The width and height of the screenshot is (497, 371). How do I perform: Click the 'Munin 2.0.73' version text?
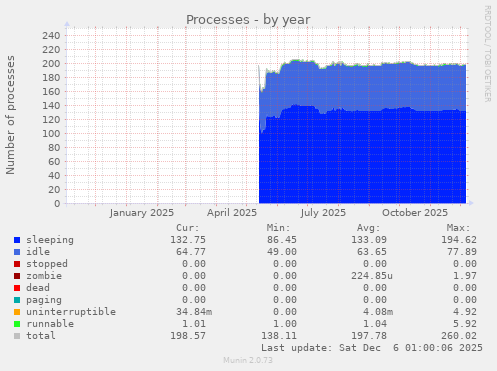point(248,360)
